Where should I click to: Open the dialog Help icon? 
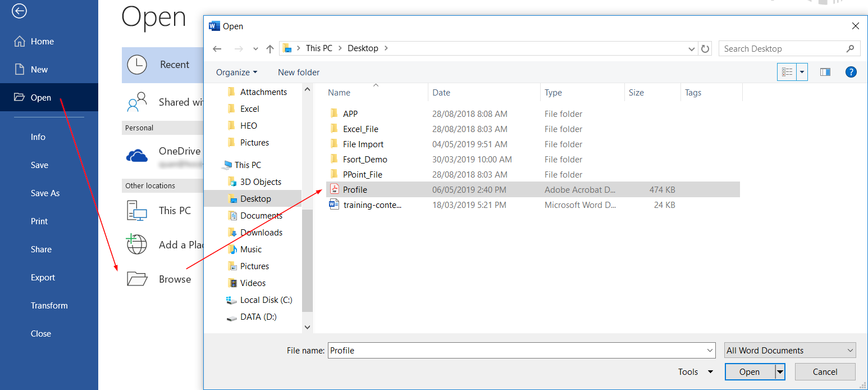(851, 72)
